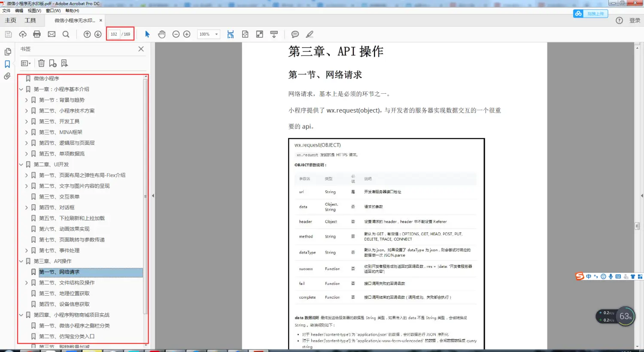Close the bookmarks panel

tap(141, 49)
